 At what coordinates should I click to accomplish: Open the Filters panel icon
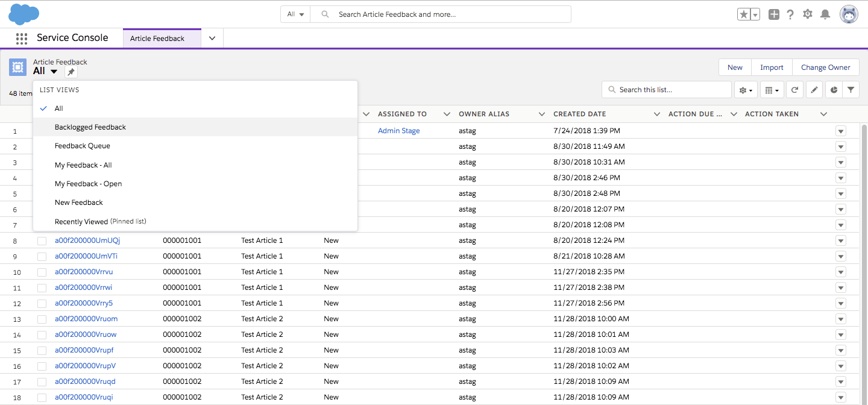pyautogui.click(x=851, y=89)
